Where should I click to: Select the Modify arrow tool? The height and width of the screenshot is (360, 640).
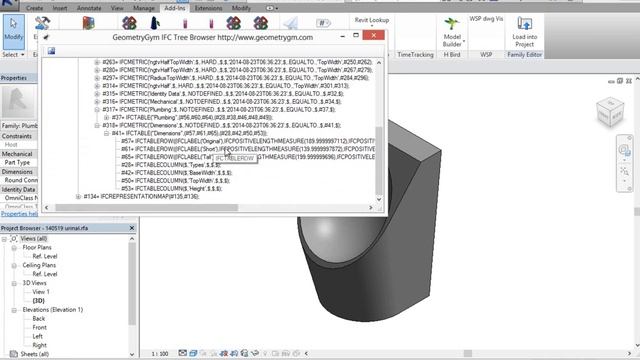pos(13,31)
